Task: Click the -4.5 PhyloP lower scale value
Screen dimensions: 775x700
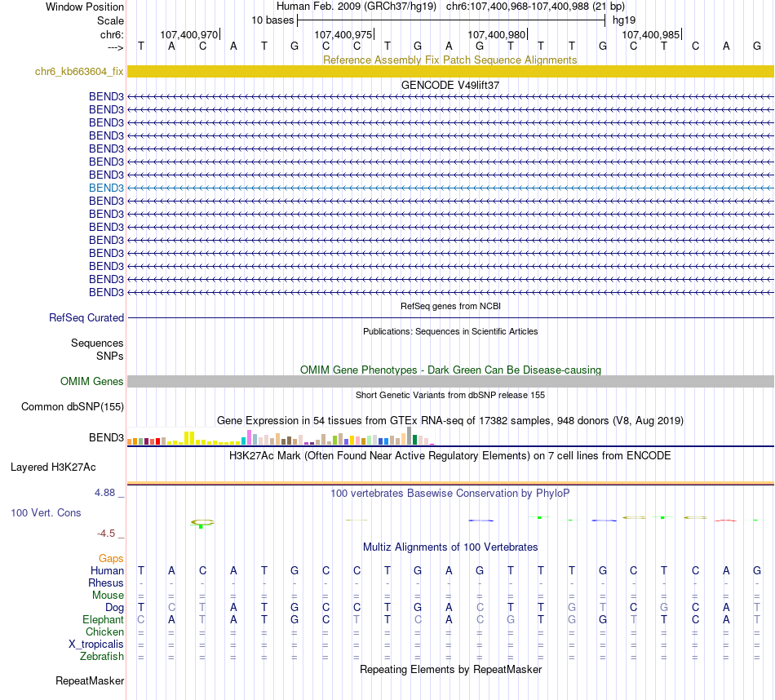Action: point(106,534)
